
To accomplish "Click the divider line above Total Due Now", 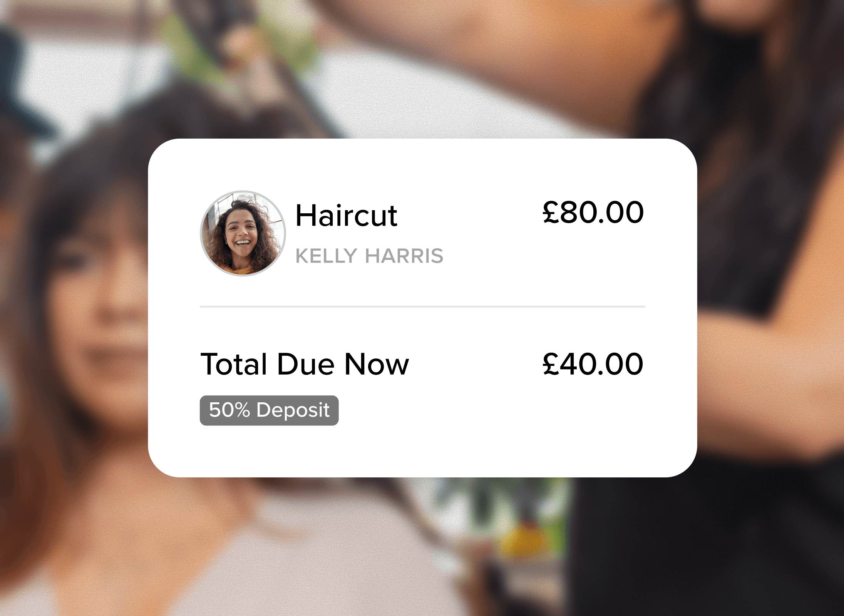I will [422, 307].
